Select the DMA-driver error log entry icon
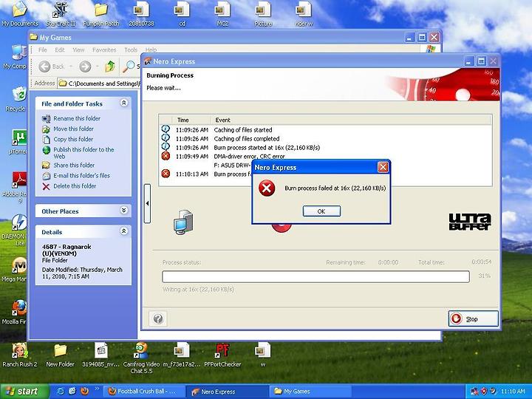 click(166, 156)
